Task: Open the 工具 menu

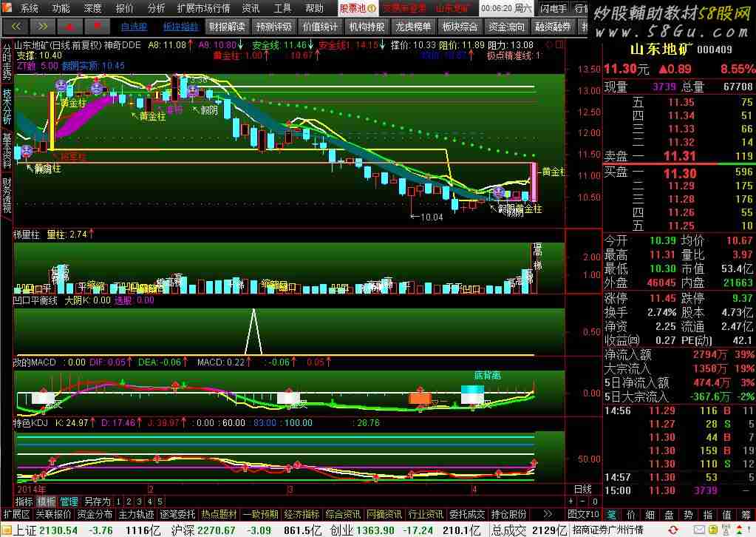Action: (282, 7)
